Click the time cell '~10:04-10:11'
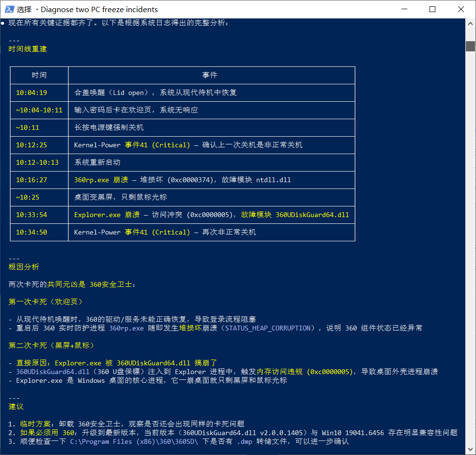Screen dimensions: 476x455 pyautogui.click(x=39, y=110)
